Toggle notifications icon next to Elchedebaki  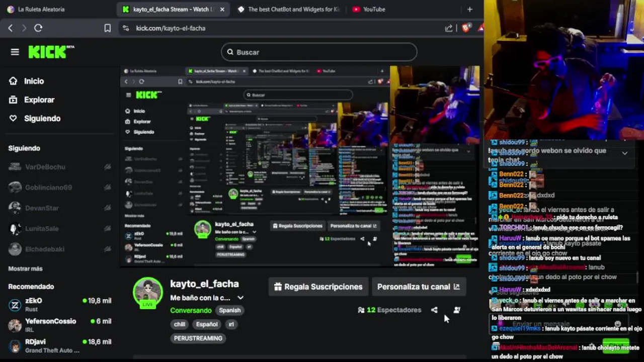107,249
